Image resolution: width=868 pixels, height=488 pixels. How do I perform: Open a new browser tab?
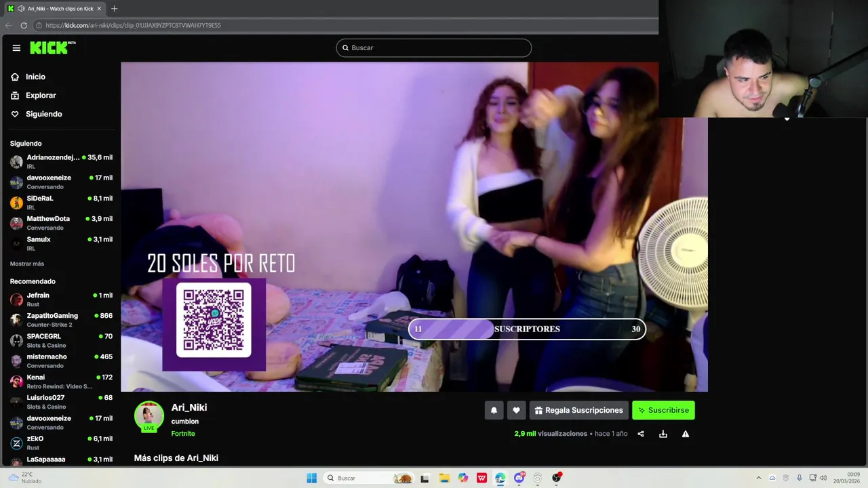[114, 9]
